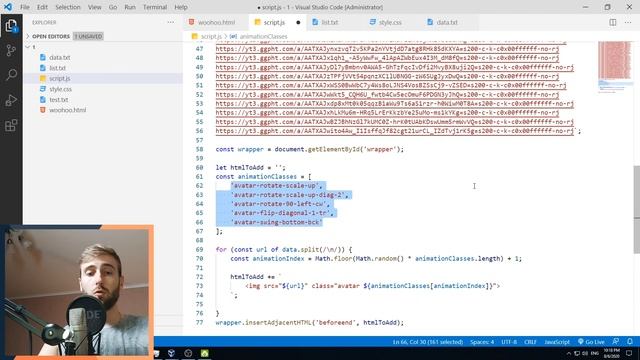Open the Edit menu

(x=42, y=7)
